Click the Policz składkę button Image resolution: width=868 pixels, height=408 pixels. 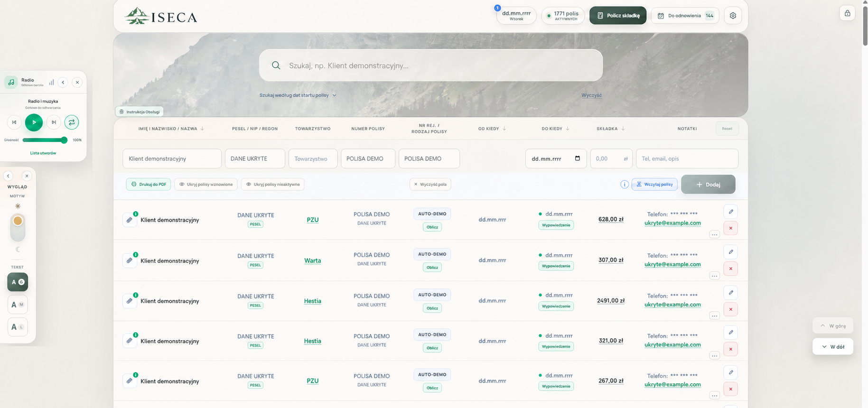pyautogui.click(x=618, y=16)
